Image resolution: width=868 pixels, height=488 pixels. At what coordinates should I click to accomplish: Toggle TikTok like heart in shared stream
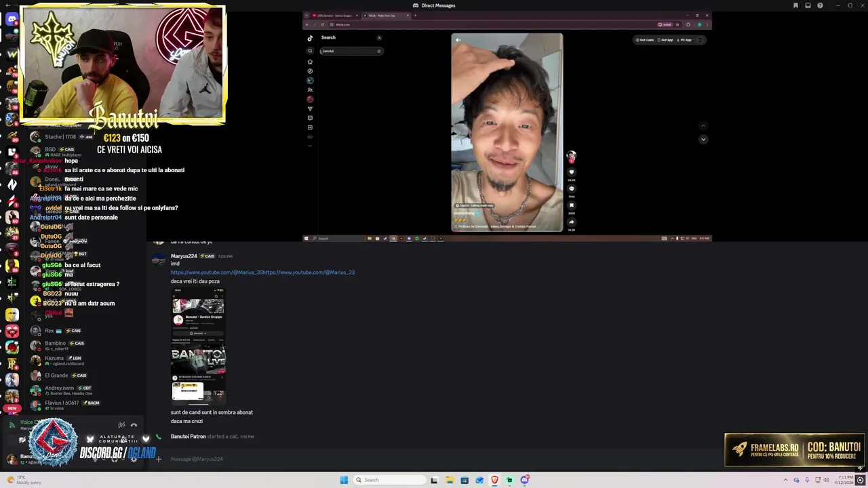click(572, 171)
